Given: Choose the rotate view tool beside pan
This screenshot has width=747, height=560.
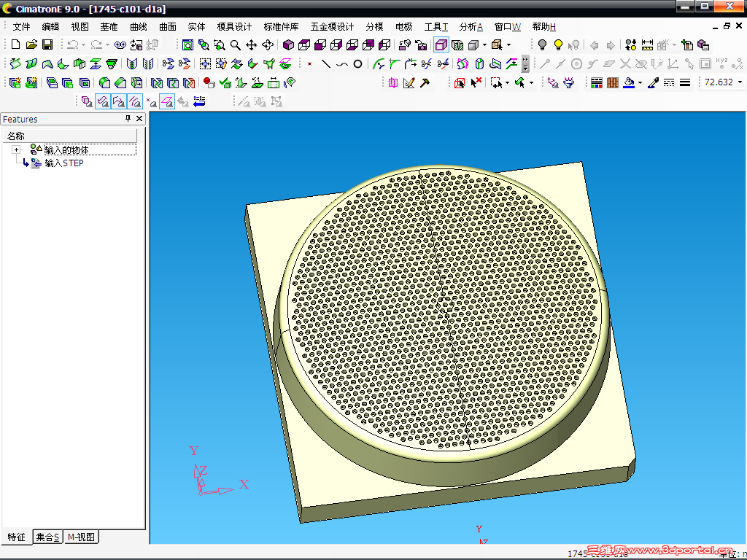Looking at the screenshot, I should (267, 44).
